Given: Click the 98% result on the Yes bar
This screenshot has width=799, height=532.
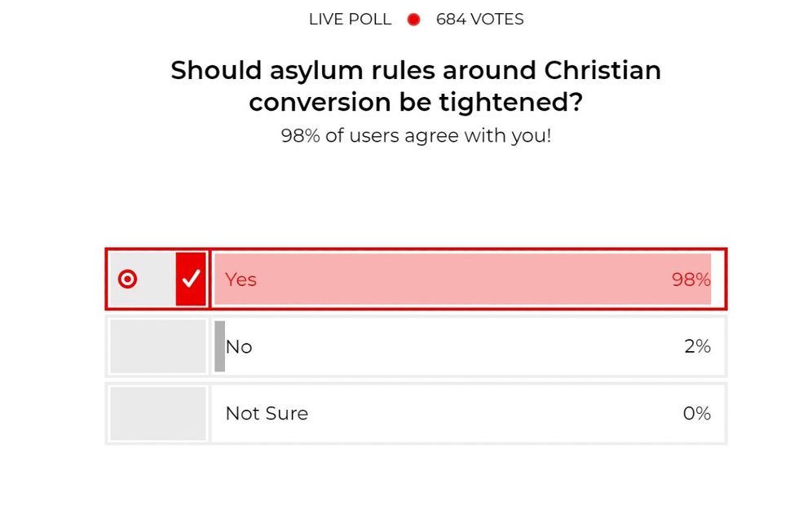Looking at the screenshot, I should tap(689, 279).
